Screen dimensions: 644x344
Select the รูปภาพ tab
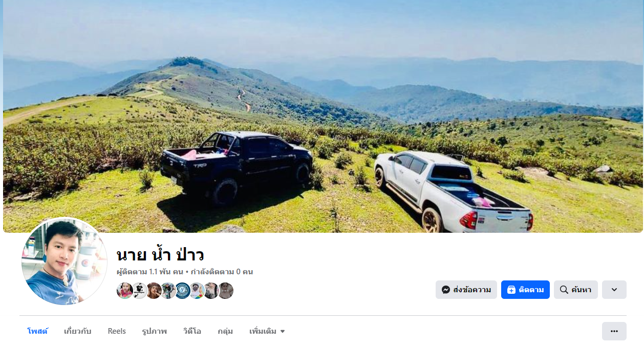tap(155, 331)
